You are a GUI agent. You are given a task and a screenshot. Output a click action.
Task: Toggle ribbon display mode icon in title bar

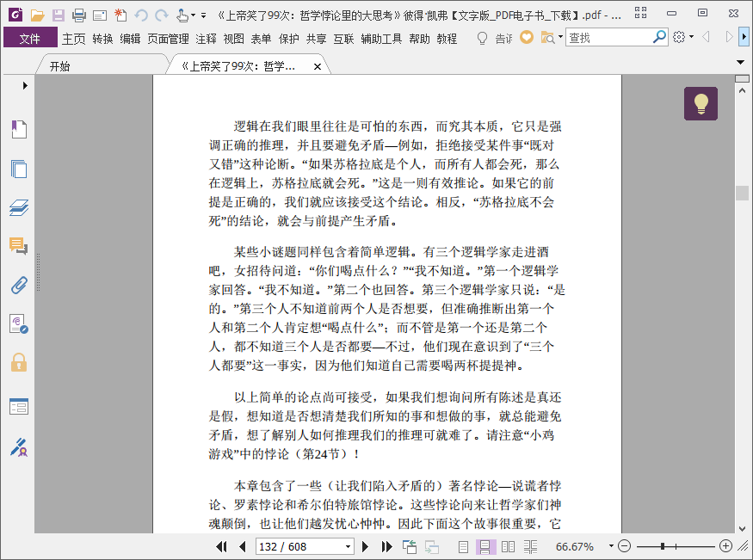click(640, 13)
